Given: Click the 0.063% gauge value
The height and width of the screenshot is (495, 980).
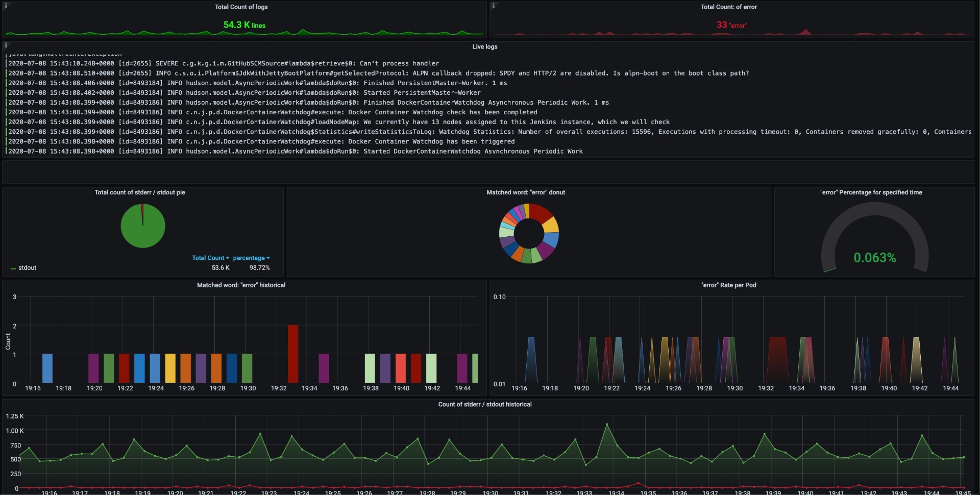Looking at the screenshot, I should coord(875,258).
